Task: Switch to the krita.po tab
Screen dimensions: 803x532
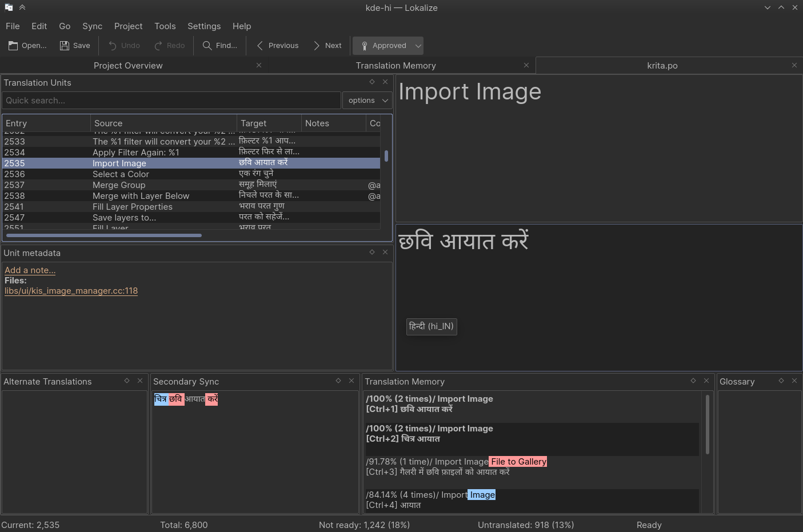Action: (x=662, y=65)
